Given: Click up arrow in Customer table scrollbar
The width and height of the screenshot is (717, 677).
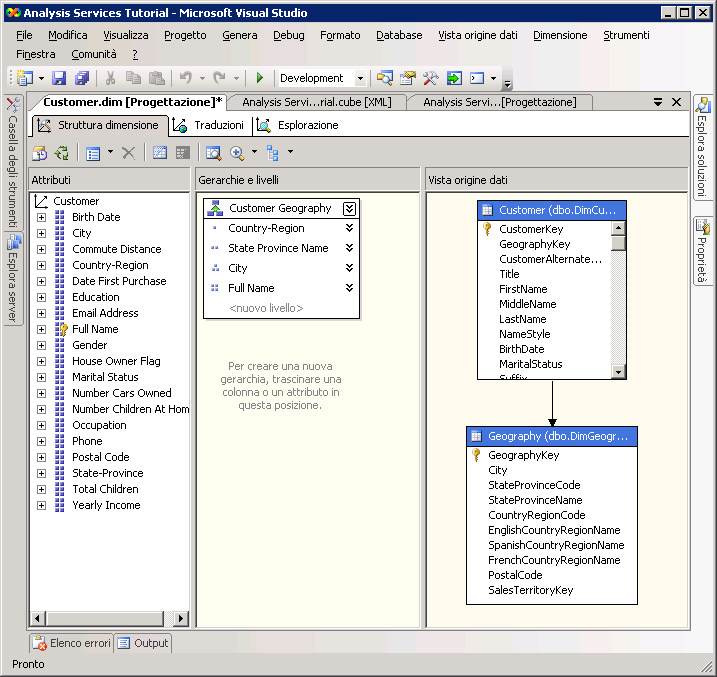Looking at the screenshot, I should point(618,228).
